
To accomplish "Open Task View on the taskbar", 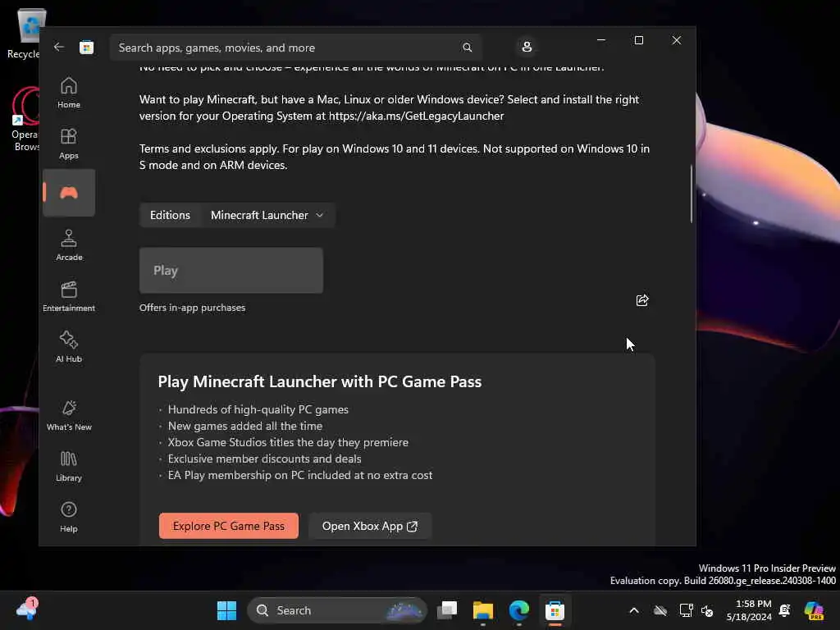I will [x=447, y=610].
